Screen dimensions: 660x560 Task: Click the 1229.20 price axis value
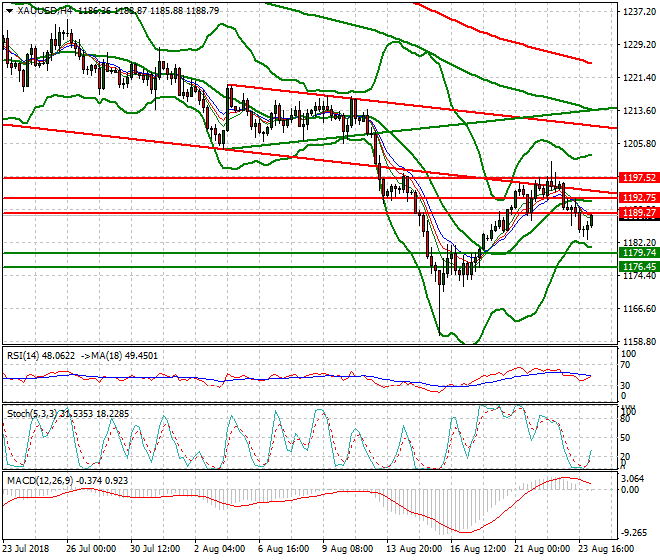(x=639, y=45)
